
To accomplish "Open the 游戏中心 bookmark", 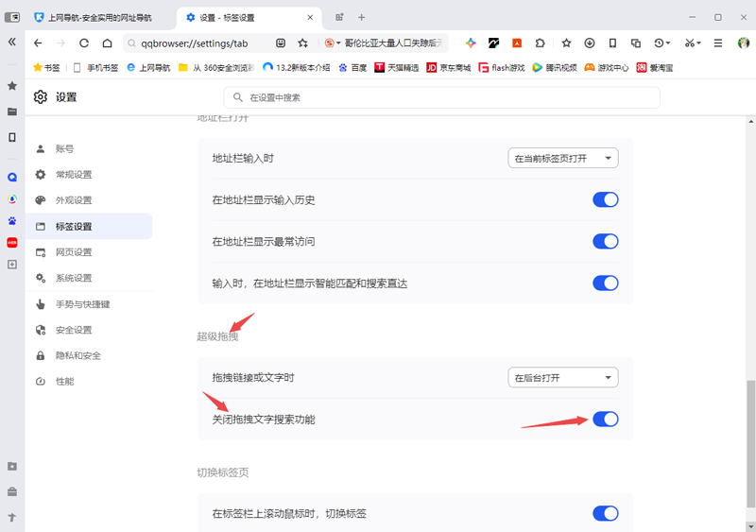I will [x=606, y=67].
